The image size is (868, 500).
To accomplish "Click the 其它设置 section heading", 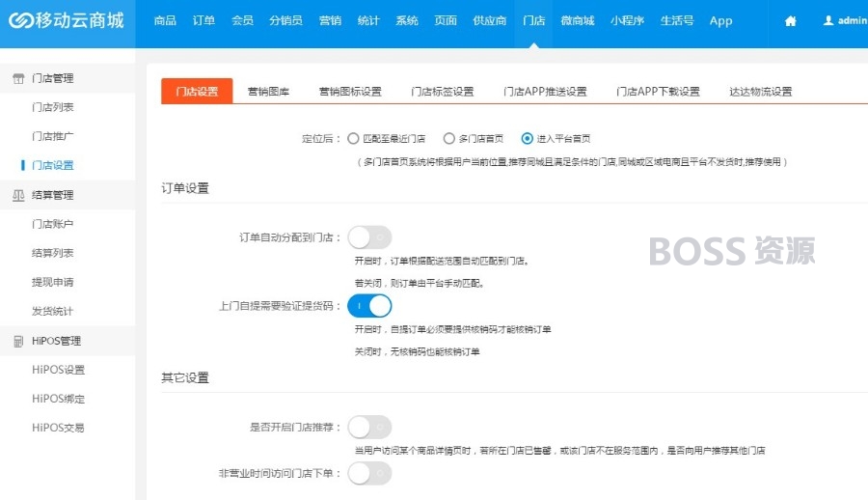I will click(x=185, y=378).
